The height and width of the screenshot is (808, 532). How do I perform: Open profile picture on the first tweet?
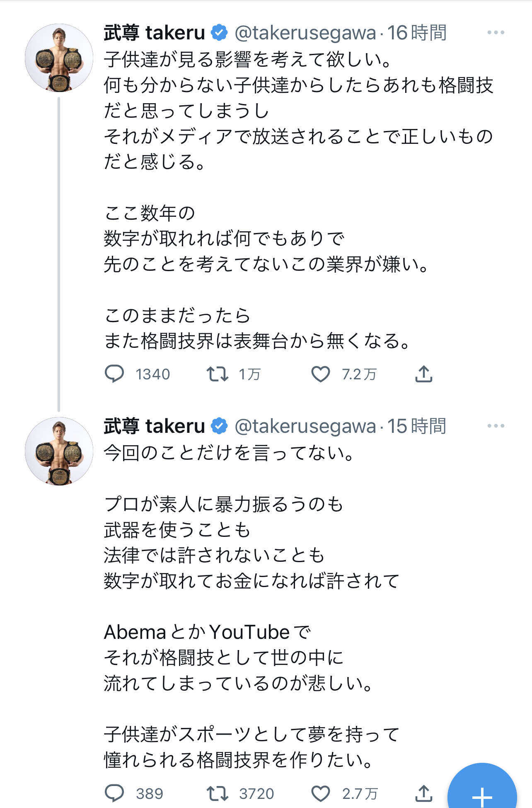coord(59,58)
